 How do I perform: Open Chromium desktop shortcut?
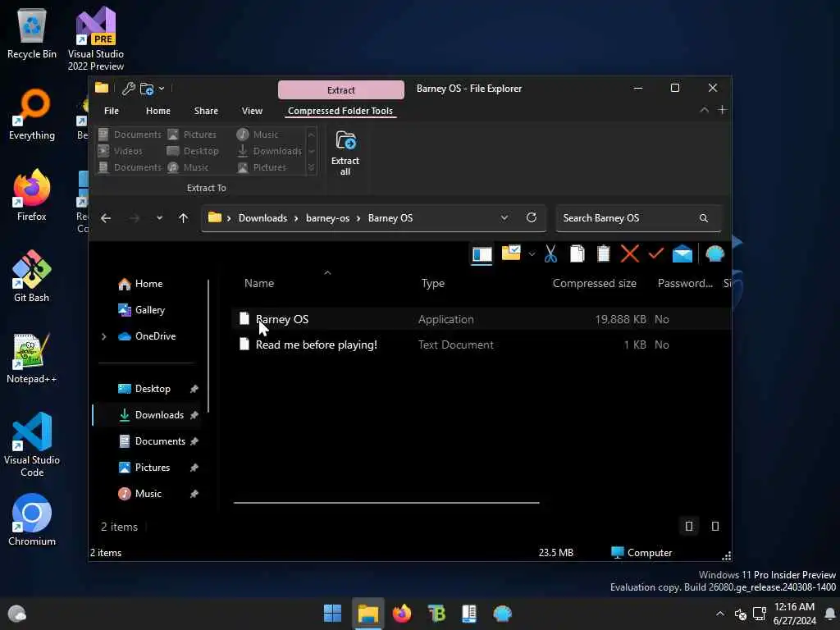32,520
